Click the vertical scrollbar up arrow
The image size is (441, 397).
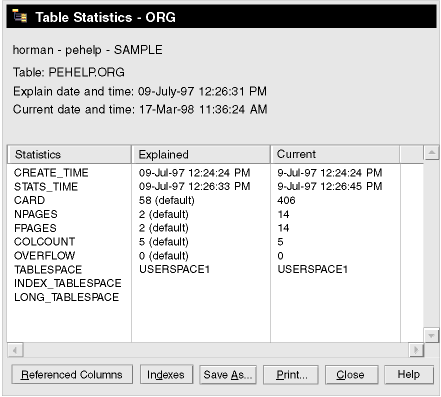(x=431, y=153)
